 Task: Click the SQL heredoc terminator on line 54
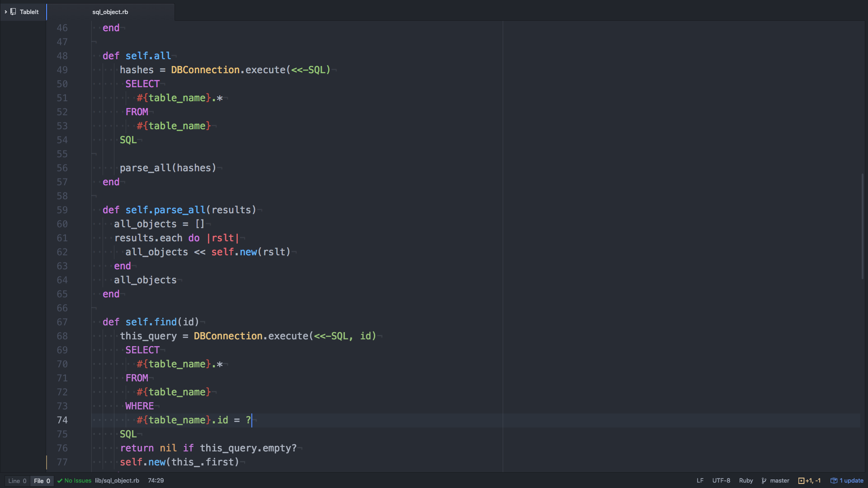point(128,140)
